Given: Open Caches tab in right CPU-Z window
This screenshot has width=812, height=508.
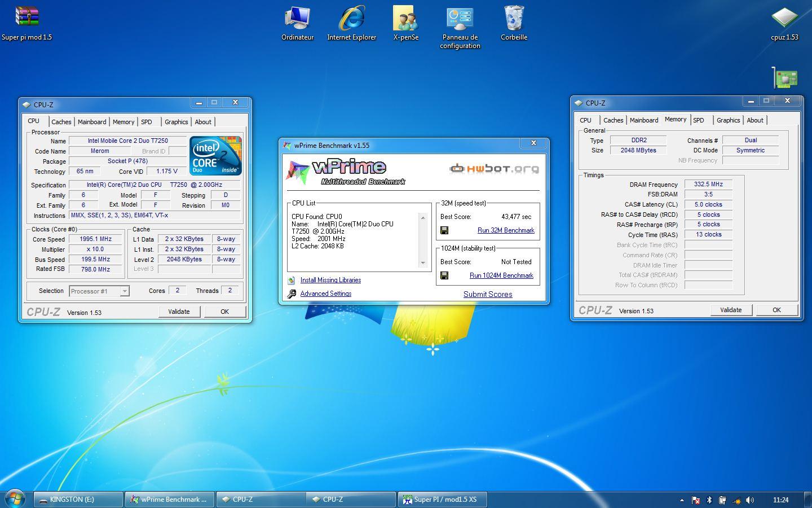Looking at the screenshot, I should click(614, 120).
